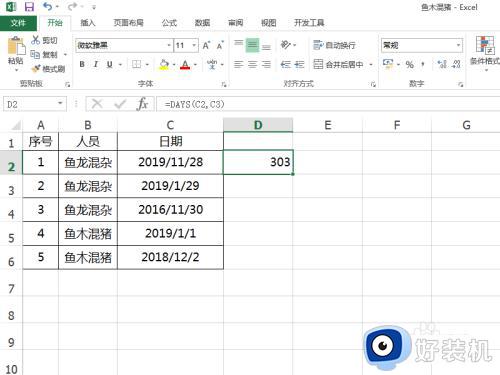Open the File (文件) tab

[x=18, y=23]
